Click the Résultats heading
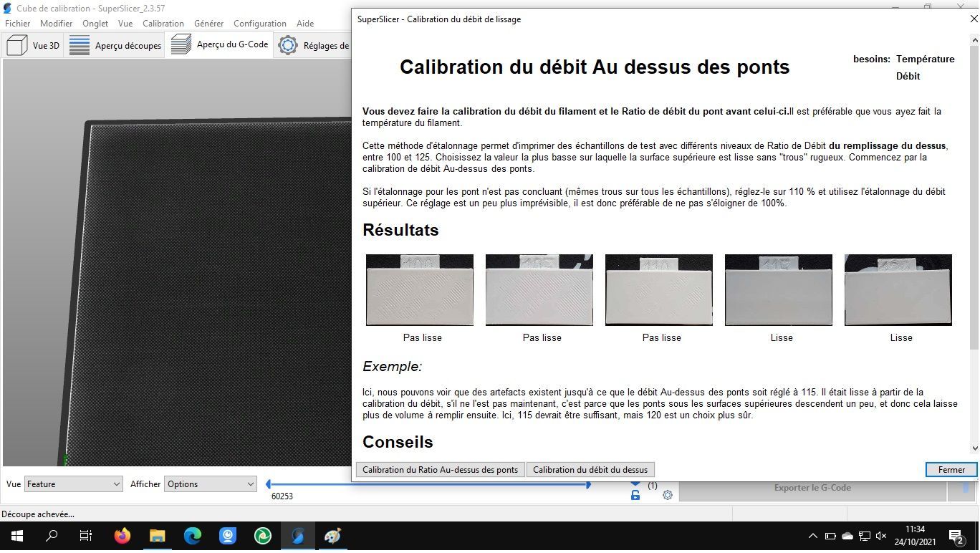The width and height of the screenshot is (980, 553). click(x=400, y=230)
